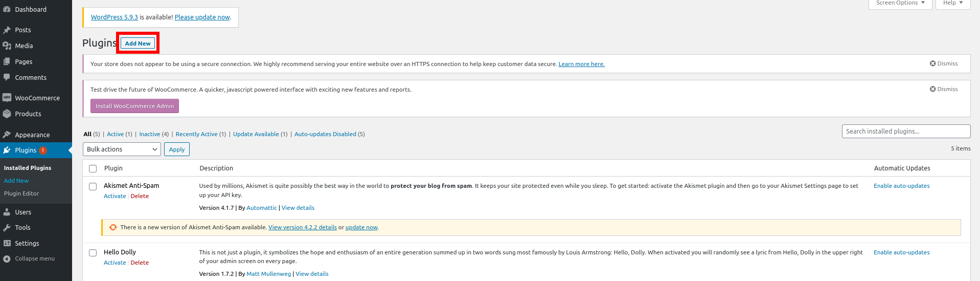Viewport: 980px width, 281px height.
Task: Activate the Hello Dolly plugin
Action: pyautogui.click(x=115, y=263)
